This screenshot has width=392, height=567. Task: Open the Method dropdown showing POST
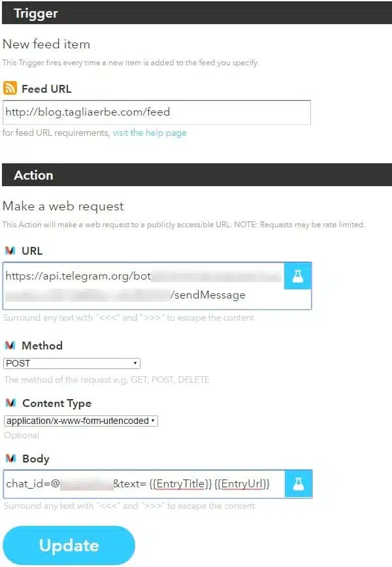[72, 363]
